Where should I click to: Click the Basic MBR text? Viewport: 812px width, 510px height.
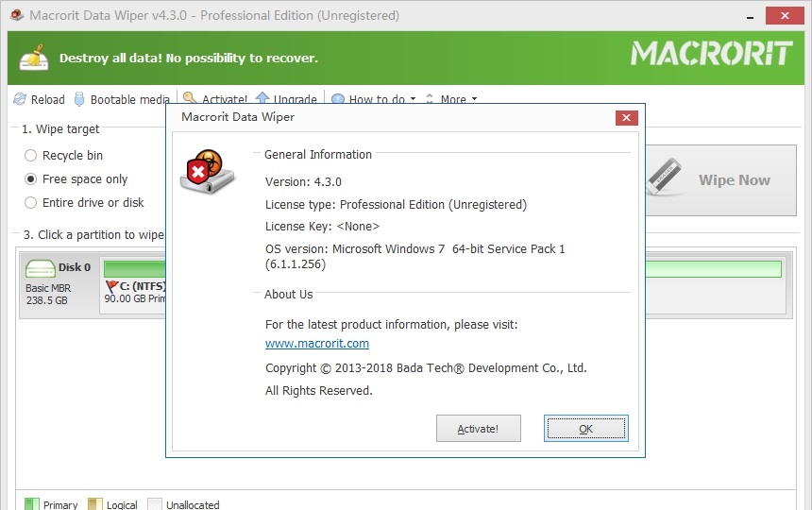pos(48,288)
